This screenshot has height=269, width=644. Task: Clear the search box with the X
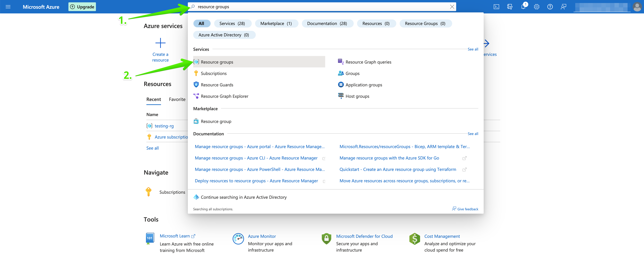[x=452, y=7]
